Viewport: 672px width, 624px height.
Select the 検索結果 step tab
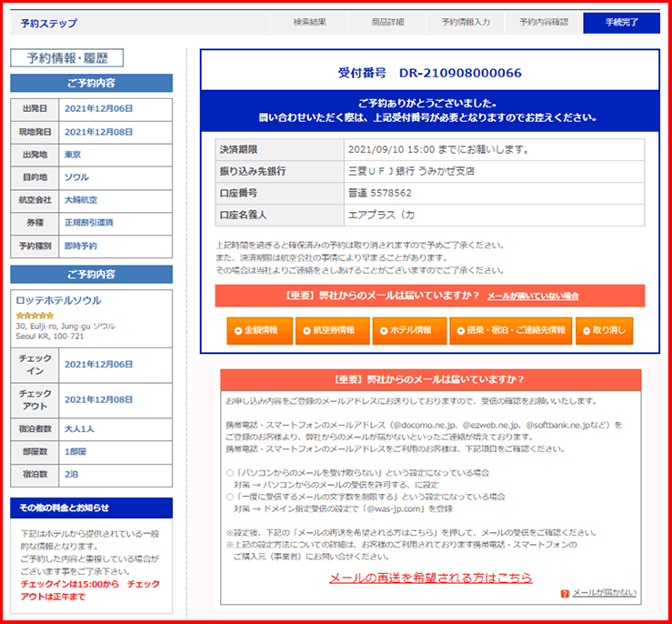310,23
